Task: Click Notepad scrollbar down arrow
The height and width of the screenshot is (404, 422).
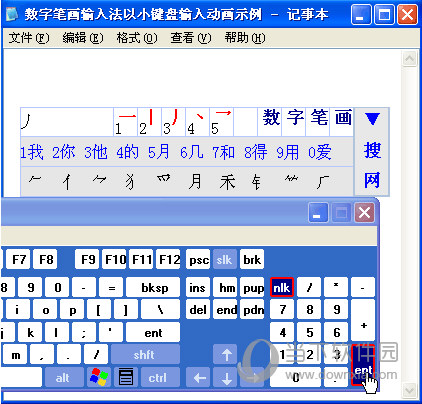Action: [x=410, y=390]
